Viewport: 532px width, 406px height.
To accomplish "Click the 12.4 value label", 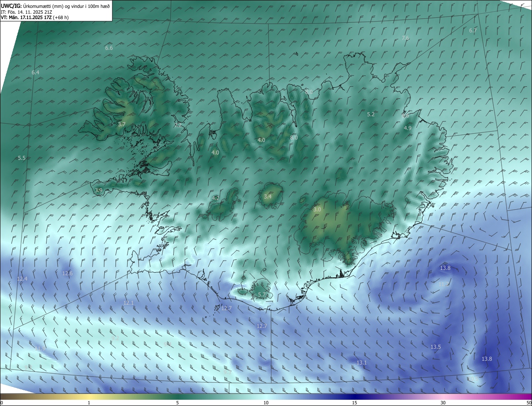I will (22, 279).
